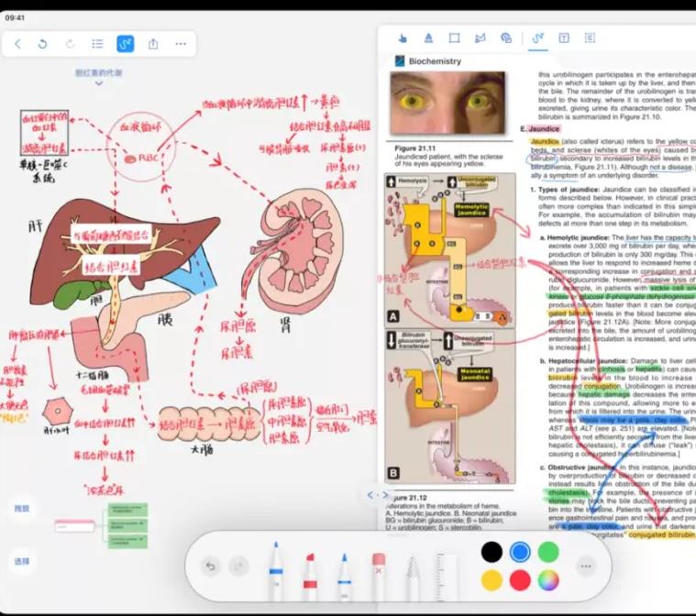The height and width of the screenshot is (616, 696).
Task: Toggle the highlighted handwriting mode button
Action: 125,43
